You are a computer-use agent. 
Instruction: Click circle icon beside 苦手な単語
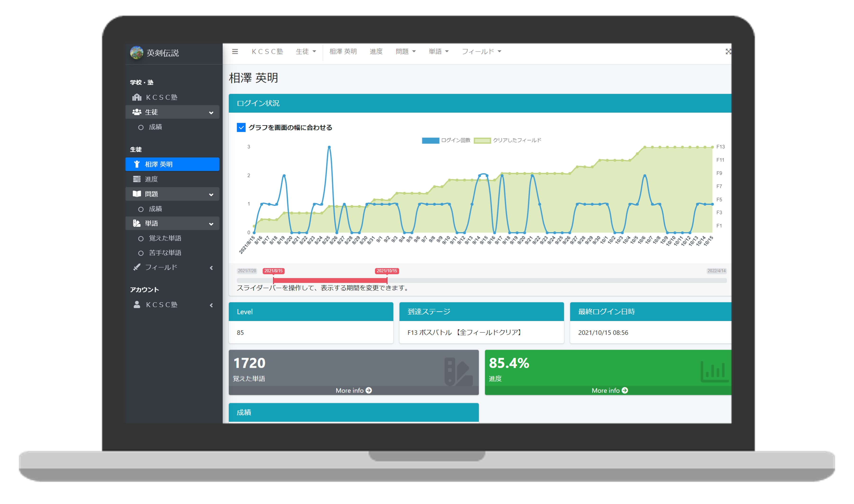141,253
